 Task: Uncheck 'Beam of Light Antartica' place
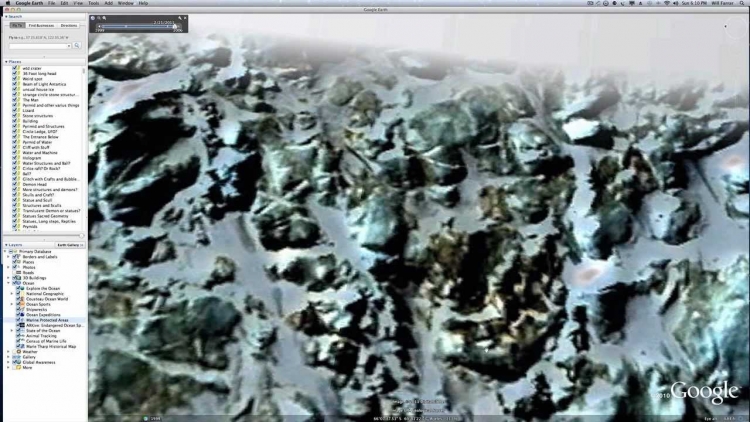[x=14, y=84]
